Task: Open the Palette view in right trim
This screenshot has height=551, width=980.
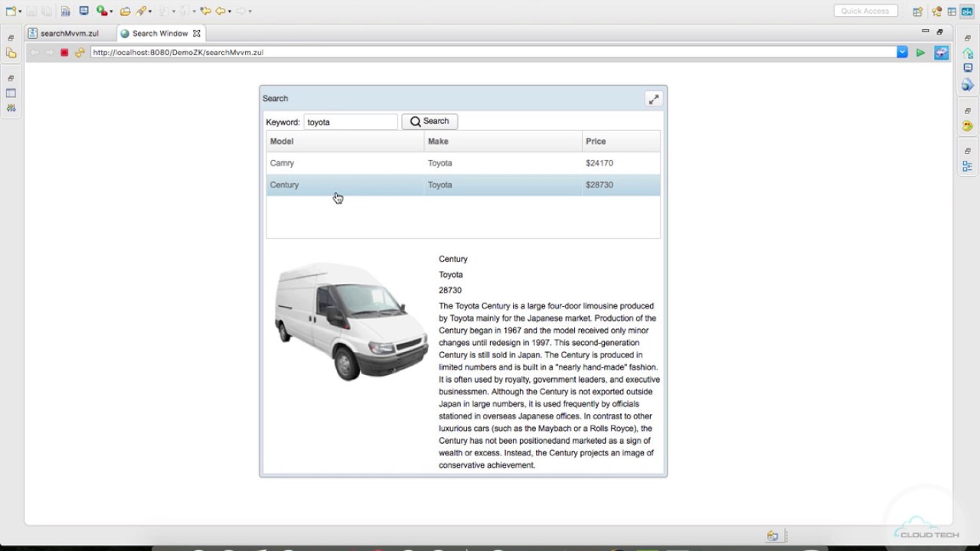Action: click(968, 126)
